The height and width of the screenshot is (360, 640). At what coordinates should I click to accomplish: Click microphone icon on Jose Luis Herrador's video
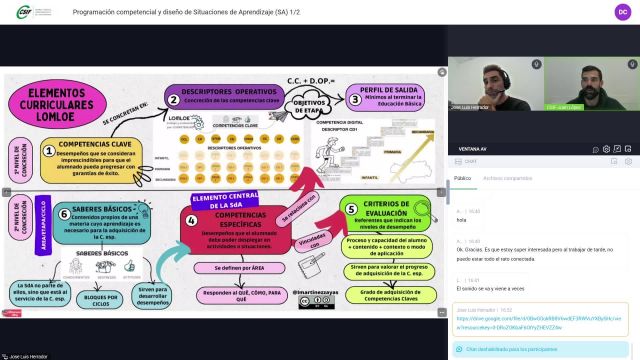point(536,64)
